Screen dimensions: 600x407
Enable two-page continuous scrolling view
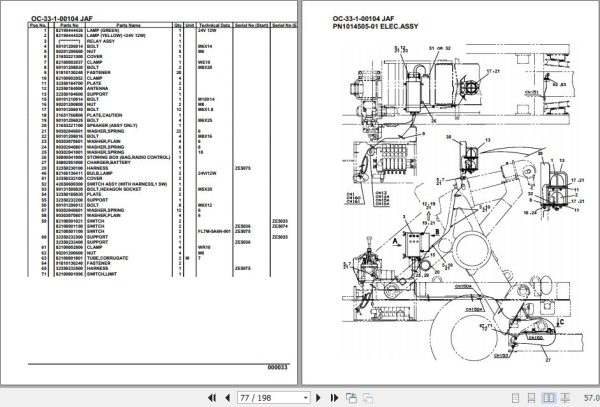(x=565, y=398)
